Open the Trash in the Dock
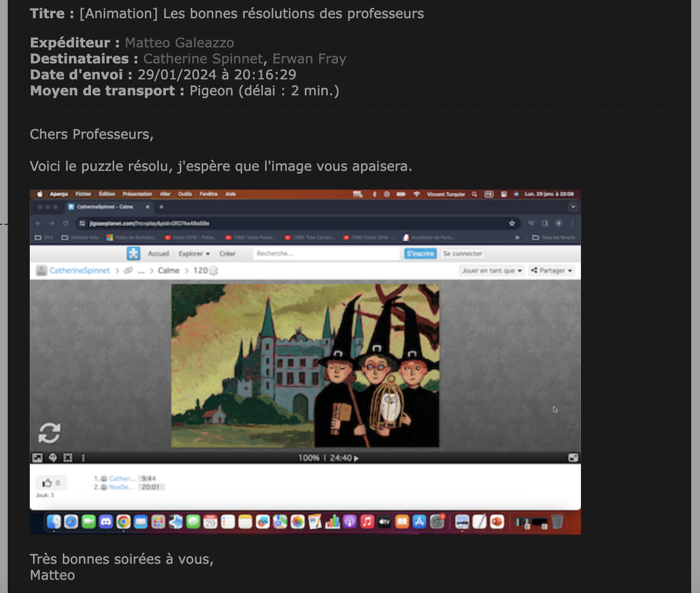Screen dimensions: 700x593 point(557,521)
